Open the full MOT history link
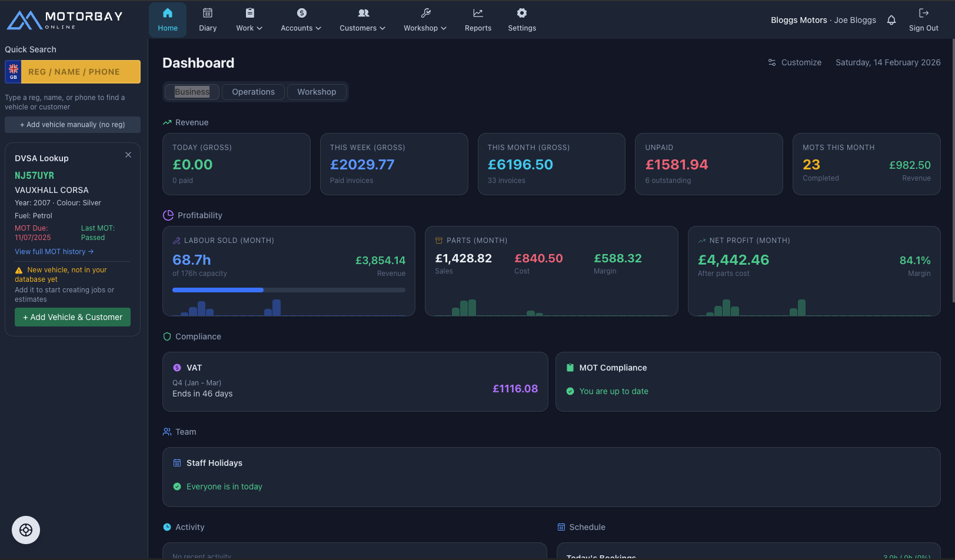955x560 pixels. 54,251
